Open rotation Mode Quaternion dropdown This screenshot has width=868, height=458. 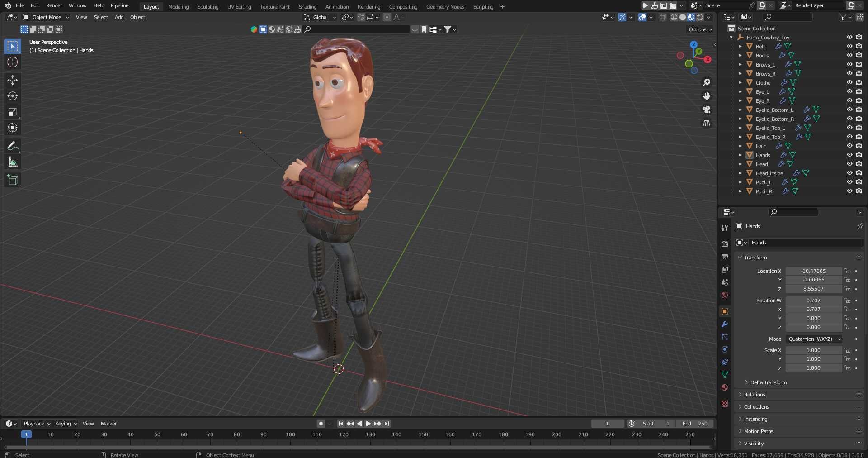814,339
